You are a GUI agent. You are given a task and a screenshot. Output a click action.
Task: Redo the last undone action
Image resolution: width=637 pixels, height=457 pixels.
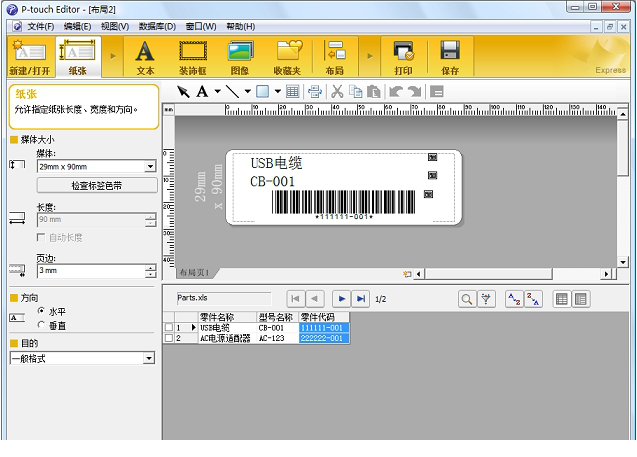point(415,92)
